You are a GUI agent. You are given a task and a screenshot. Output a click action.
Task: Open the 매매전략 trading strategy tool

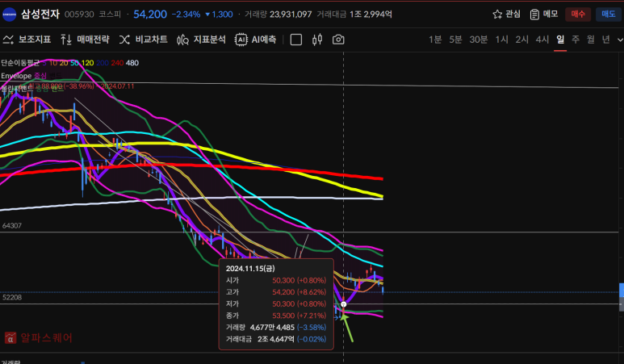[85, 40]
